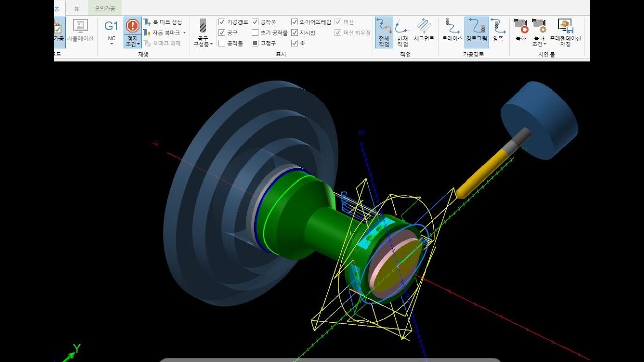Viewport: 644px width, 362px height.
Task: Click the G1 NC icon
Action: [111, 26]
